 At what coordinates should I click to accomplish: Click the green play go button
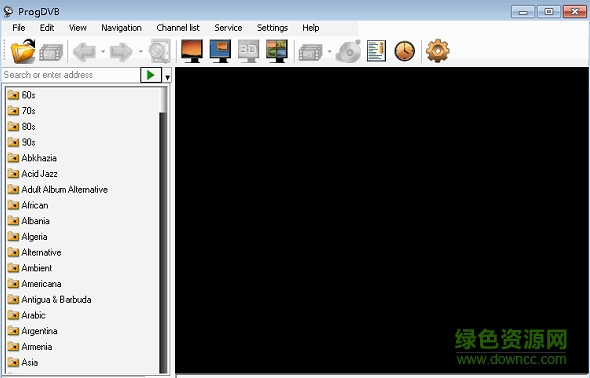click(x=151, y=75)
